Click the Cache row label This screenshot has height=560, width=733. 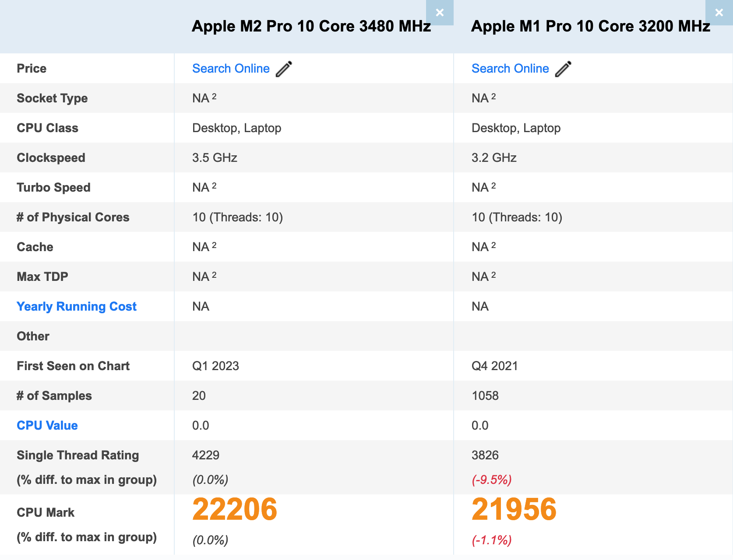(35, 247)
